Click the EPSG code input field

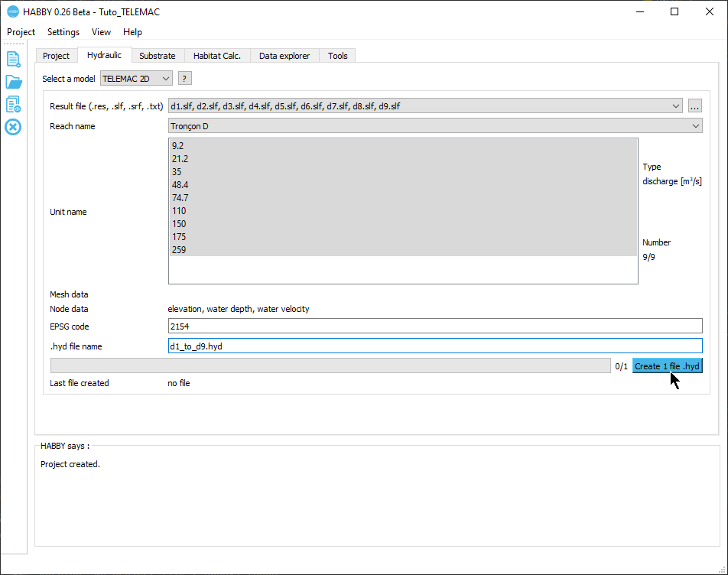coord(434,326)
